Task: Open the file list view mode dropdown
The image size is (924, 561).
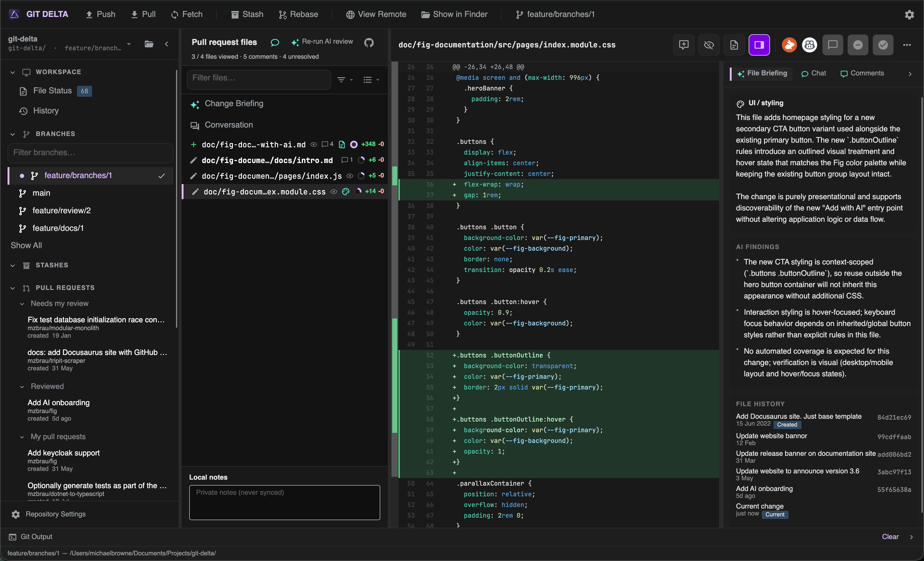Action: pyautogui.click(x=371, y=79)
